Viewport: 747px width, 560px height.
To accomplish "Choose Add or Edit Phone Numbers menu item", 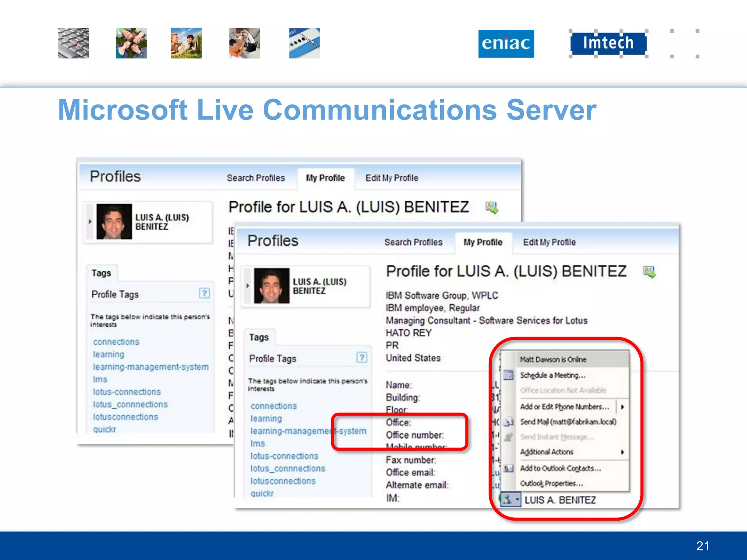I will tap(565, 407).
